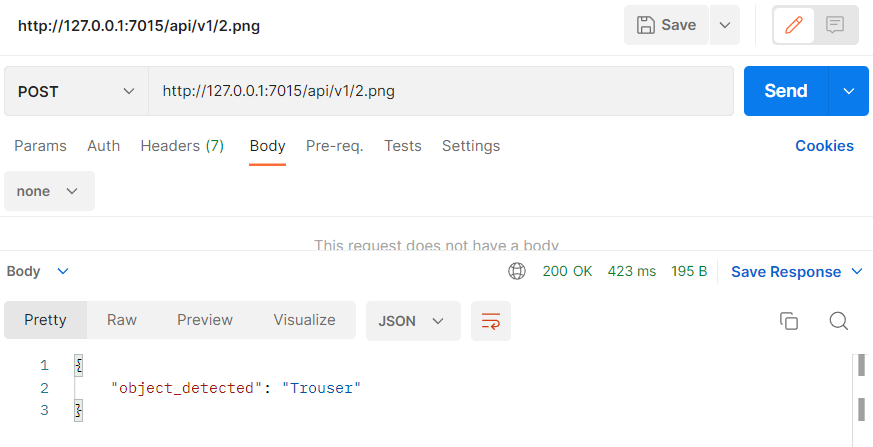Open the POST method dropdown
The width and height of the screenshot is (873, 447).
76,91
